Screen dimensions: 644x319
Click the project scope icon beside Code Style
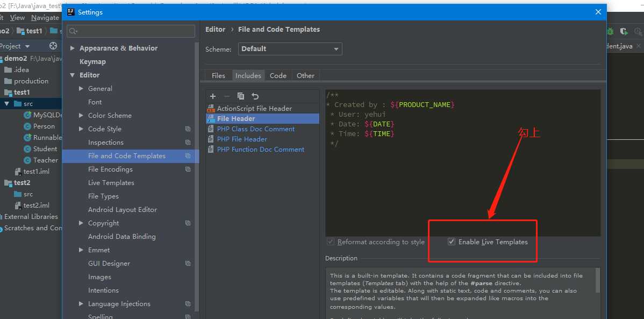point(188,129)
